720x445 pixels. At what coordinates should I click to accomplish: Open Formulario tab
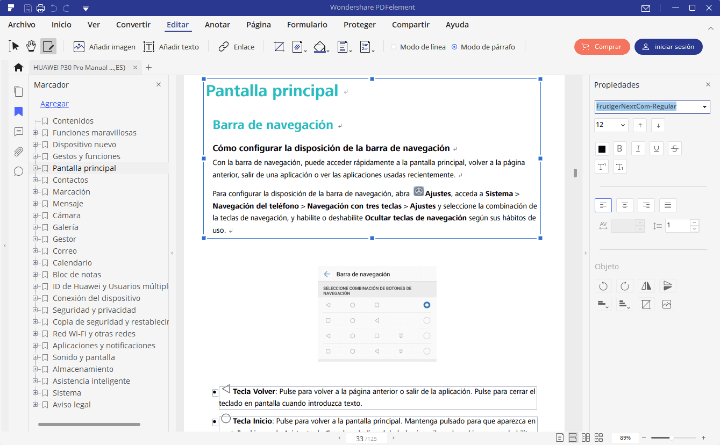pos(307,25)
